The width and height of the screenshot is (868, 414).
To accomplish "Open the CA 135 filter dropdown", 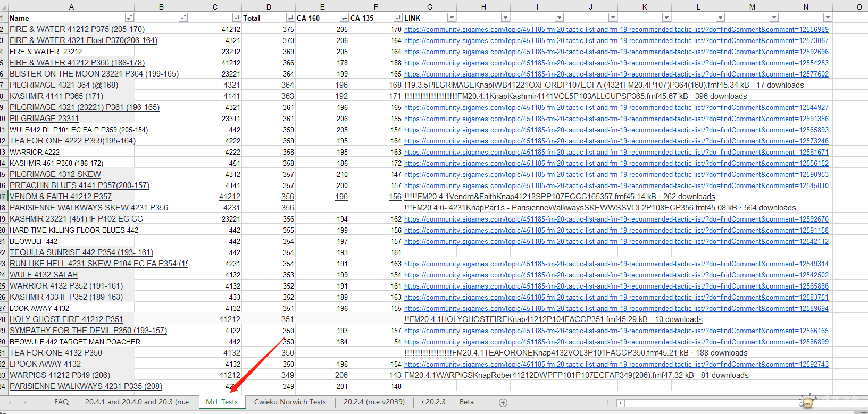I will click(397, 18).
